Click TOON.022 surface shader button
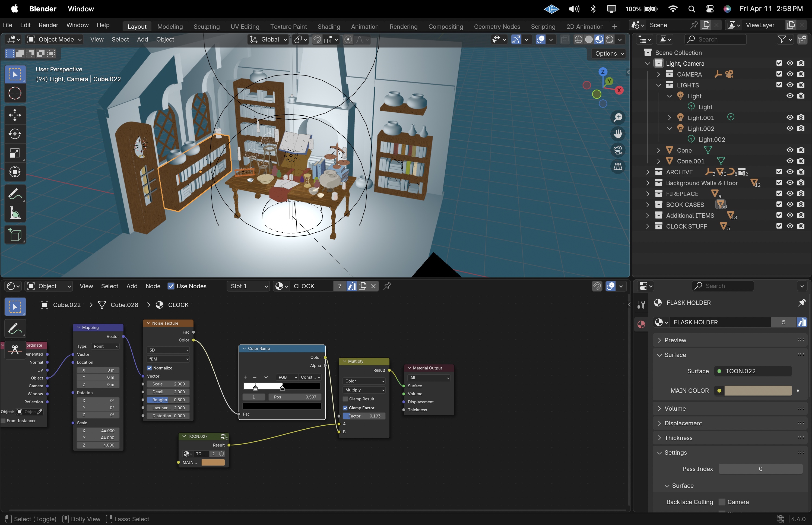 [x=753, y=371]
